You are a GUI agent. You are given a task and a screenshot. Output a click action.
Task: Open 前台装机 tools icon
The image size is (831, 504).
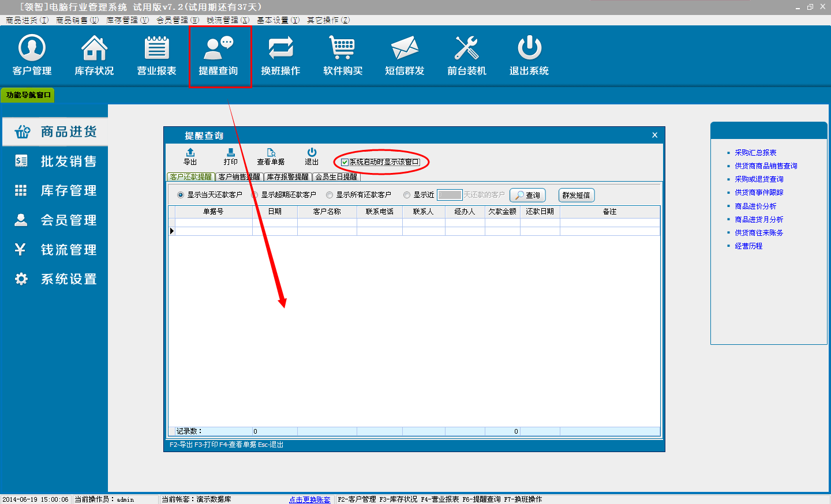point(467,55)
